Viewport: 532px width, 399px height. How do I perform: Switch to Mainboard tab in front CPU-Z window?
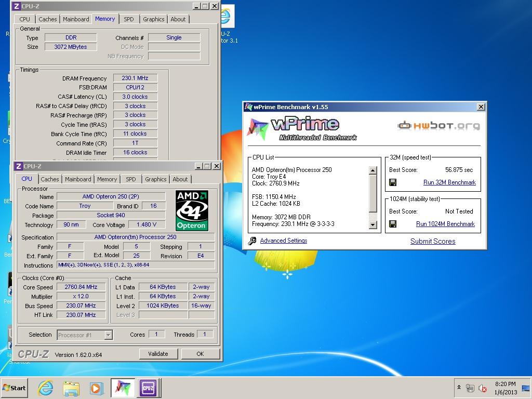point(78,179)
